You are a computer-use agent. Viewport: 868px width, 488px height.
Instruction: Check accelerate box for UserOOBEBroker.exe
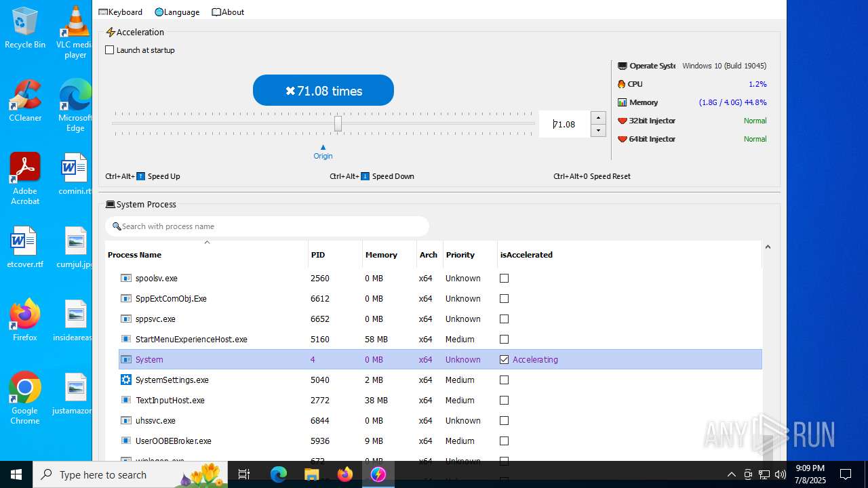[504, 441]
